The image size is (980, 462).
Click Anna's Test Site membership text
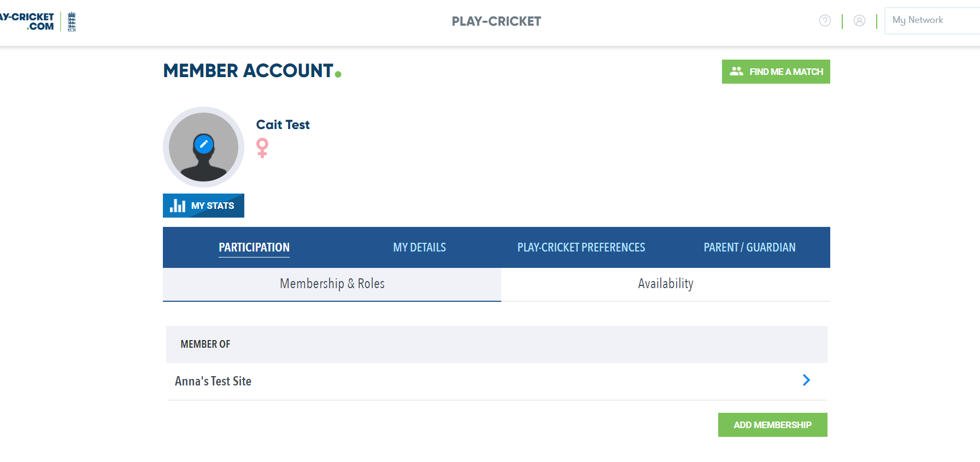point(213,381)
